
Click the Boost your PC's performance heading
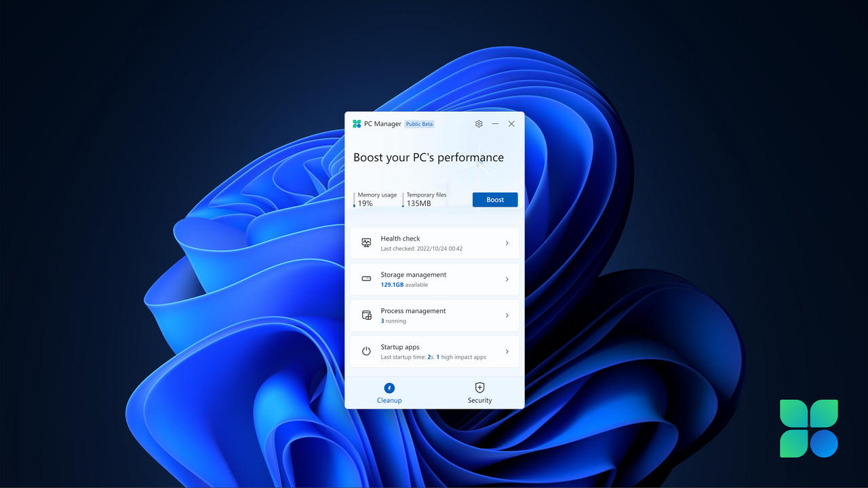(429, 157)
